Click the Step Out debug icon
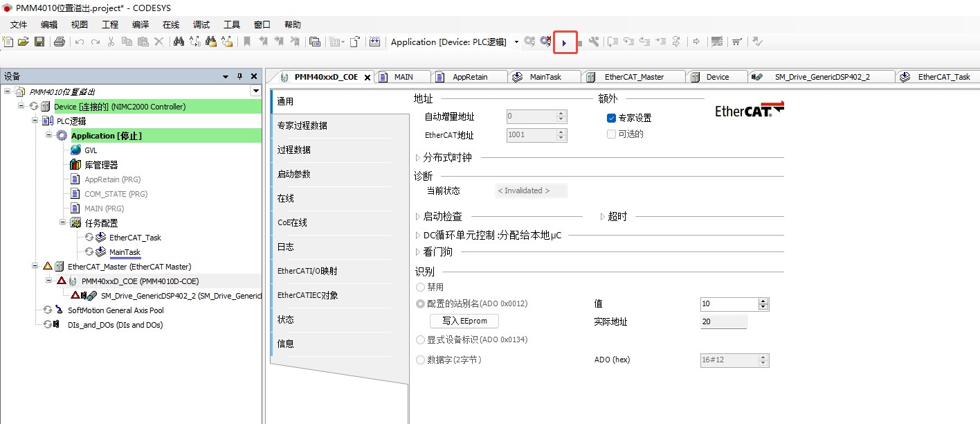 tap(644, 42)
